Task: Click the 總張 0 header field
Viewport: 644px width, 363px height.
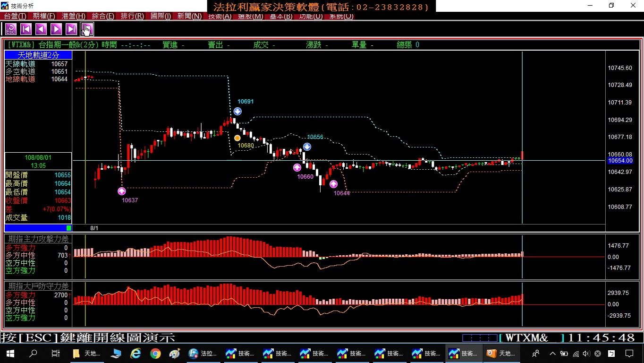Action: point(408,44)
